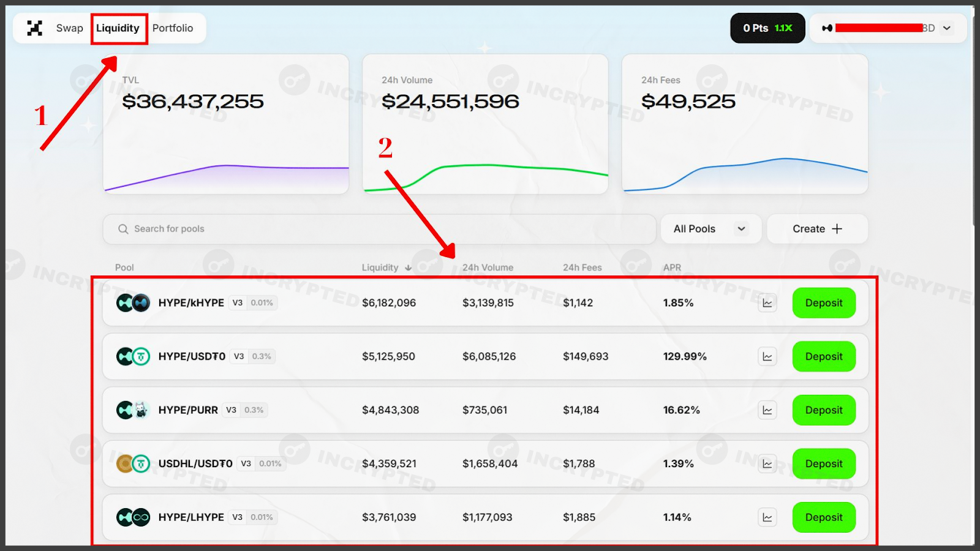Switch to the Liquidity tab
The width and height of the screenshot is (980, 551).
pyautogui.click(x=118, y=28)
